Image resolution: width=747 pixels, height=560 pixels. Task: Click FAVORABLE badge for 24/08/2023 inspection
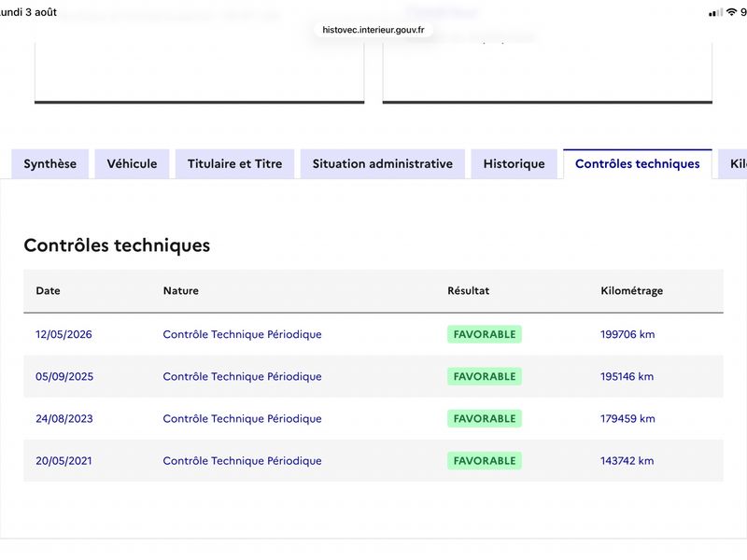tap(485, 418)
